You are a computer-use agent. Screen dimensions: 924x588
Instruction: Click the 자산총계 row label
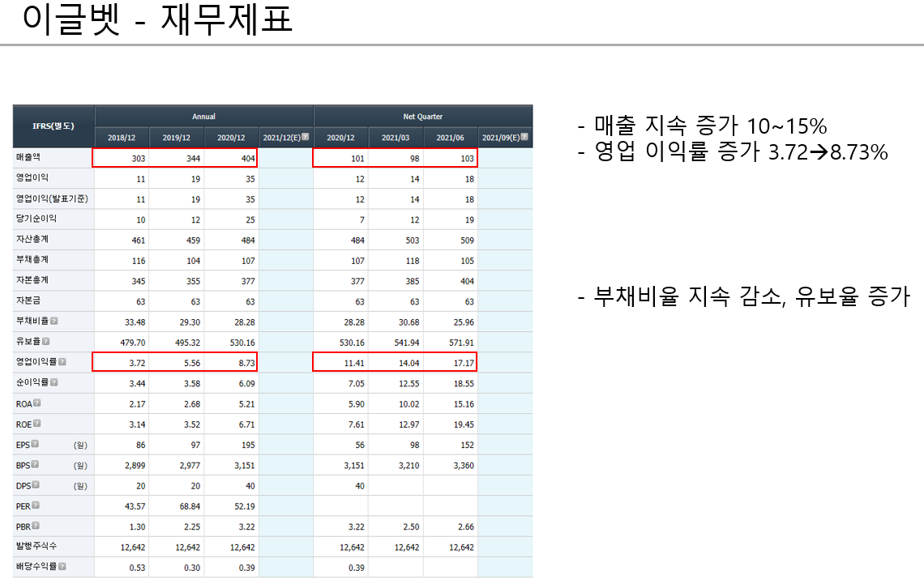coord(32,239)
